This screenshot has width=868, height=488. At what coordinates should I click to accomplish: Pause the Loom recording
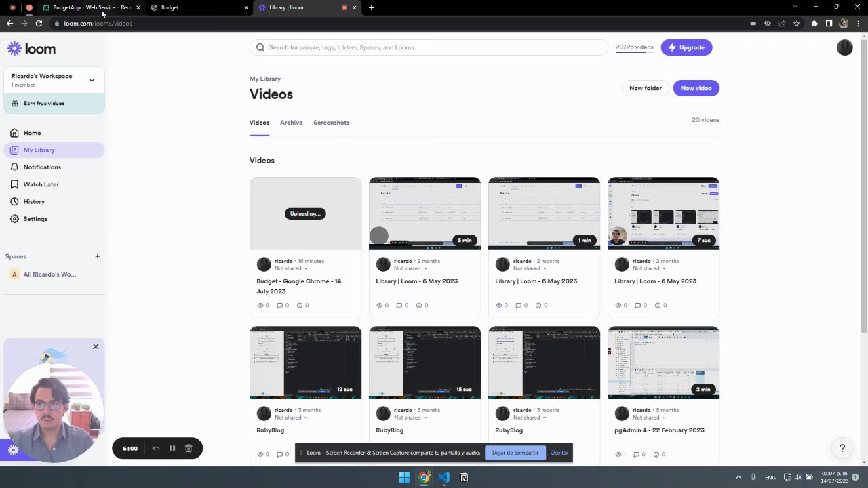click(172, 448)
